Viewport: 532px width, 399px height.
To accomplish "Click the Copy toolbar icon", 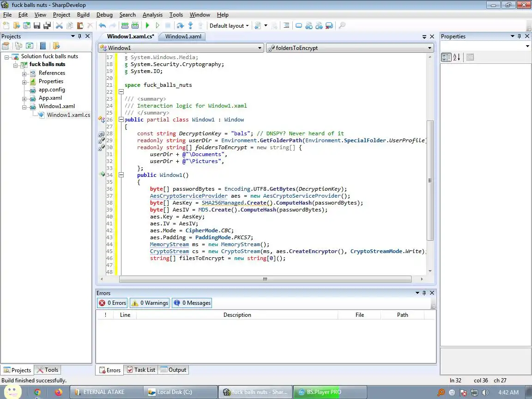I will pyautogui.click(x=70, y=25).
